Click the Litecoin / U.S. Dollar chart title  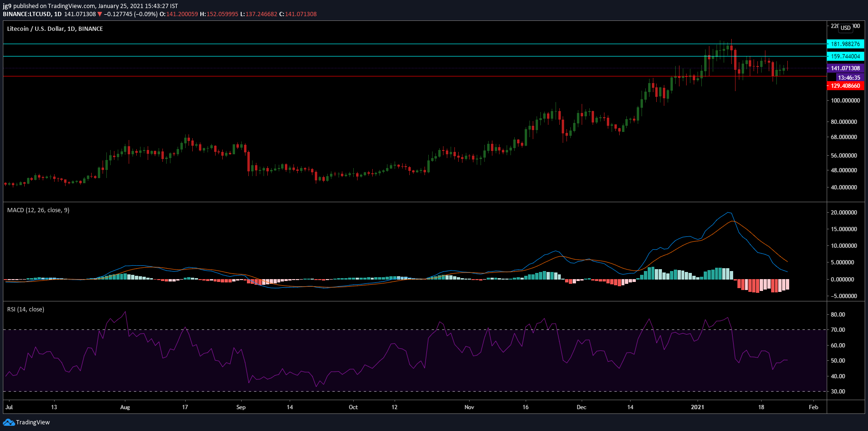(x=55, y=29)
